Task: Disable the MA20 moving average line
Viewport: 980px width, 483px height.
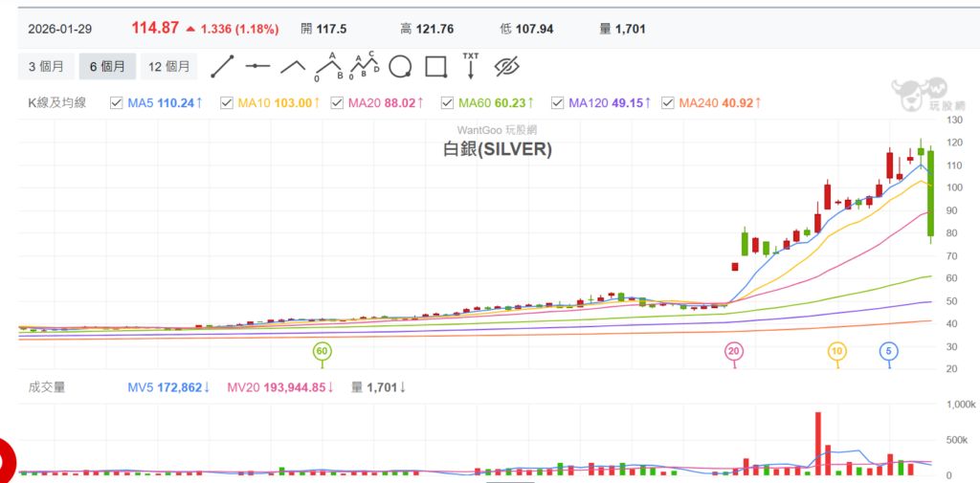Action: pos(337,102)
